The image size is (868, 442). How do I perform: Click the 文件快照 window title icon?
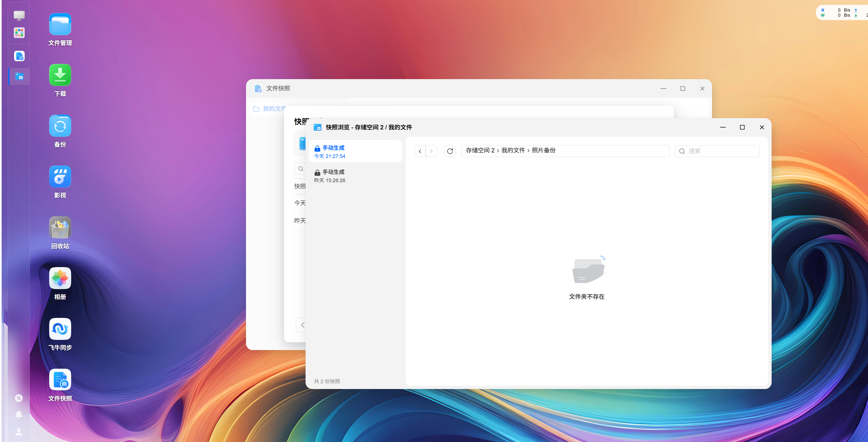click(258, 89)
